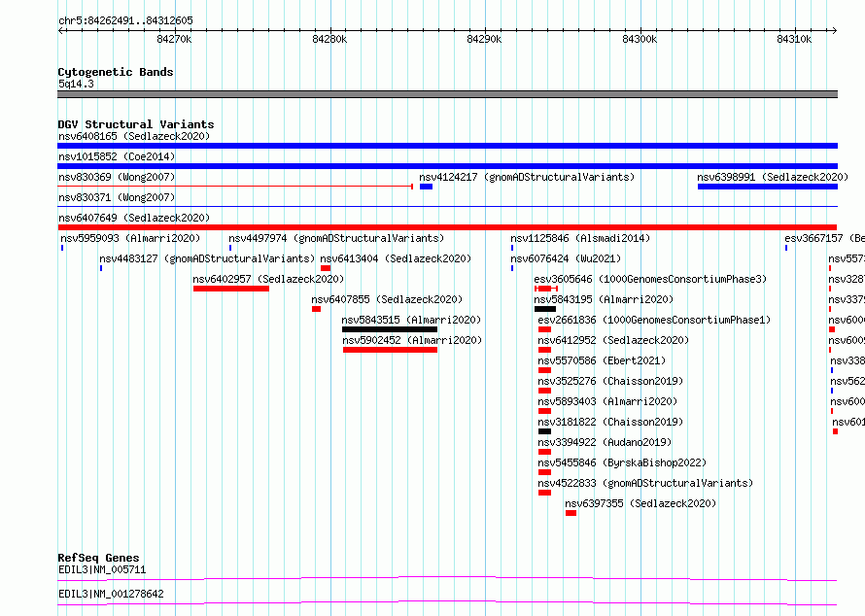Open nsv1125846 (Alsmadi2014) label
The width and height of the screenshot is (865, 616).
[580, 238]
